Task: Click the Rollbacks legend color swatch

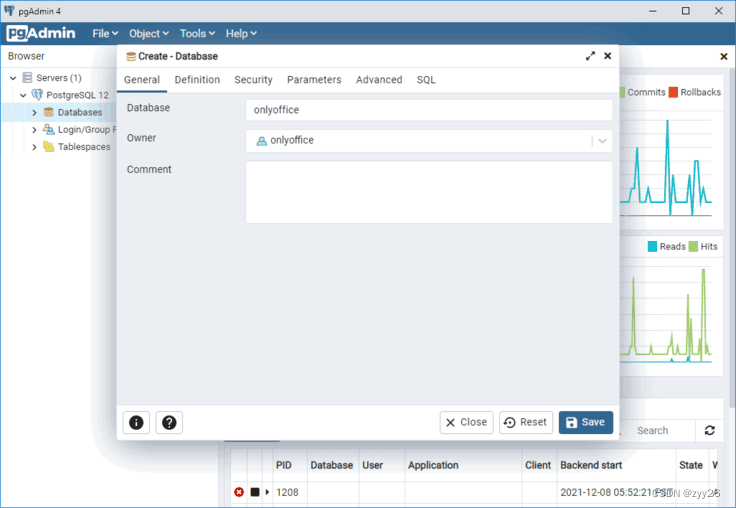Action: tap(673, 92)
